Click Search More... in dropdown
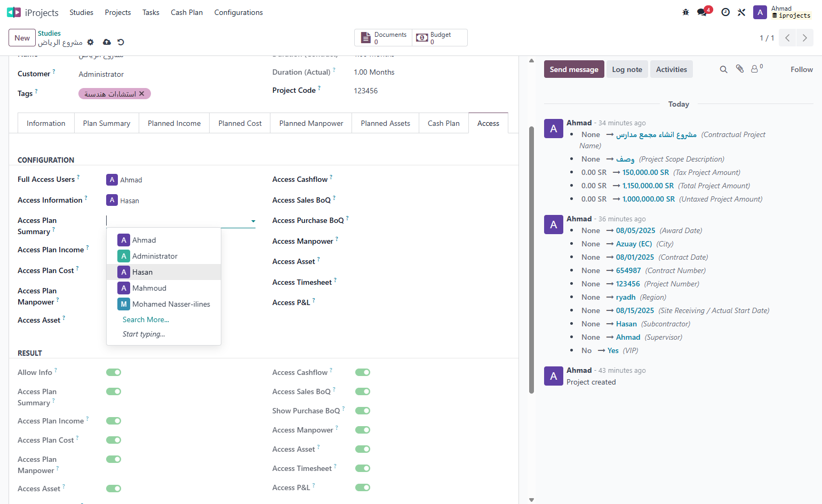 point(146,319)
